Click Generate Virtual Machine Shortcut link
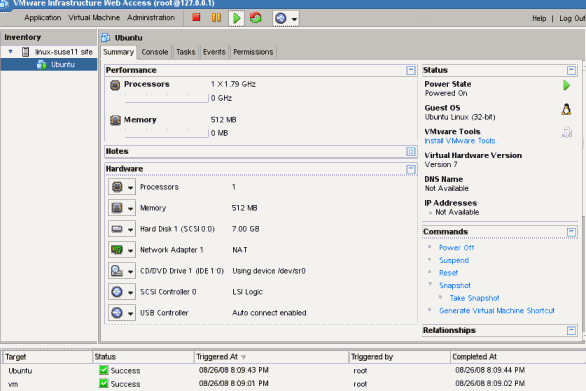586x391 pixels. 497,311
